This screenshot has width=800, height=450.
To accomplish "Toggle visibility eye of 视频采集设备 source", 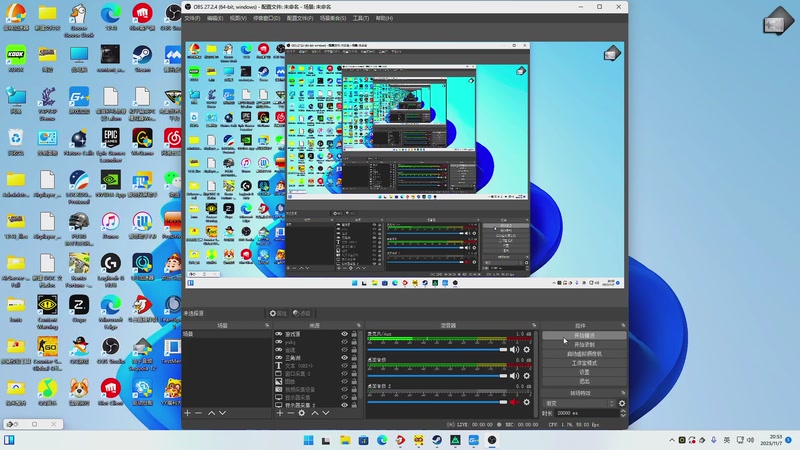I will tap(344, 389).
